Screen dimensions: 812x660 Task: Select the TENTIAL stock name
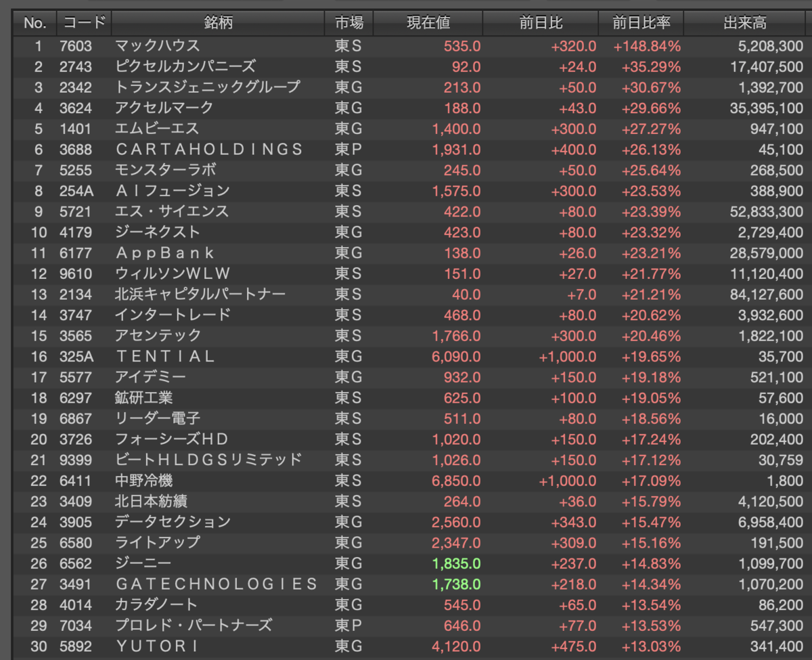click(x=165, y=356)
